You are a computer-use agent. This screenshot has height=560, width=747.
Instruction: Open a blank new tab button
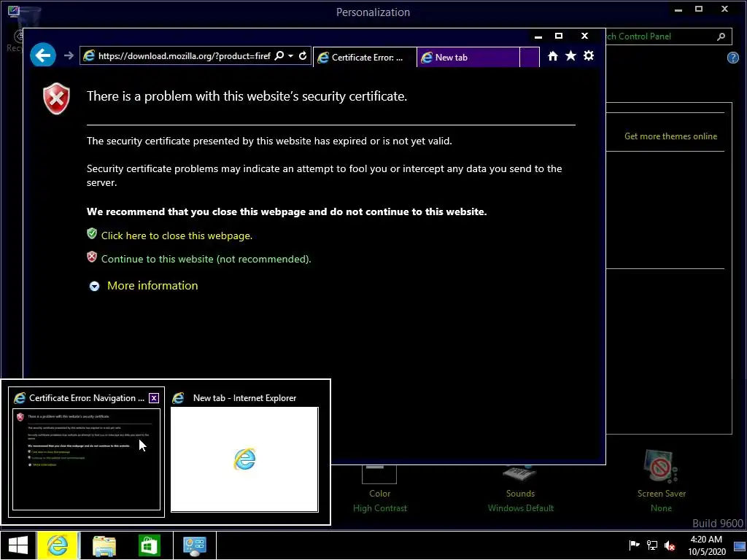(530, 57)
